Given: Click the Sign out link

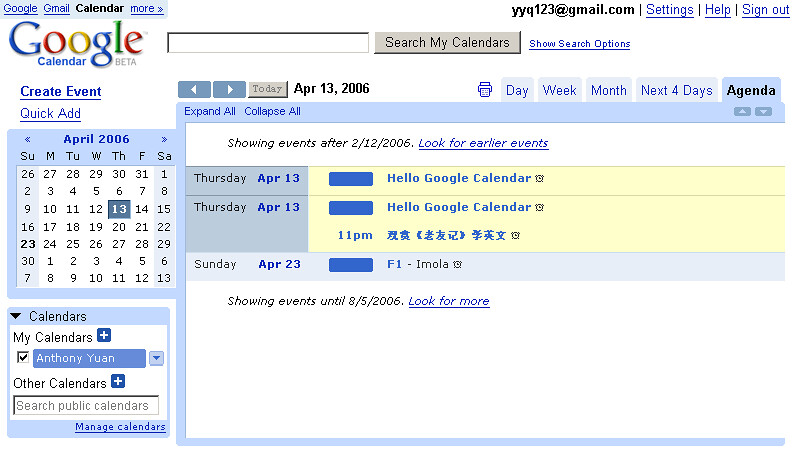Looking at the screenshot, I should pos(765,10).
